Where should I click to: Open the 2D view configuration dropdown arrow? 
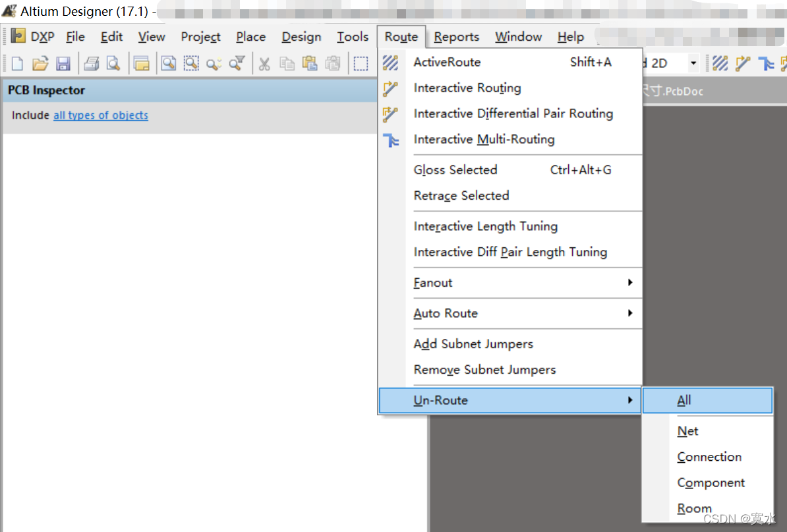click(693, 63)
